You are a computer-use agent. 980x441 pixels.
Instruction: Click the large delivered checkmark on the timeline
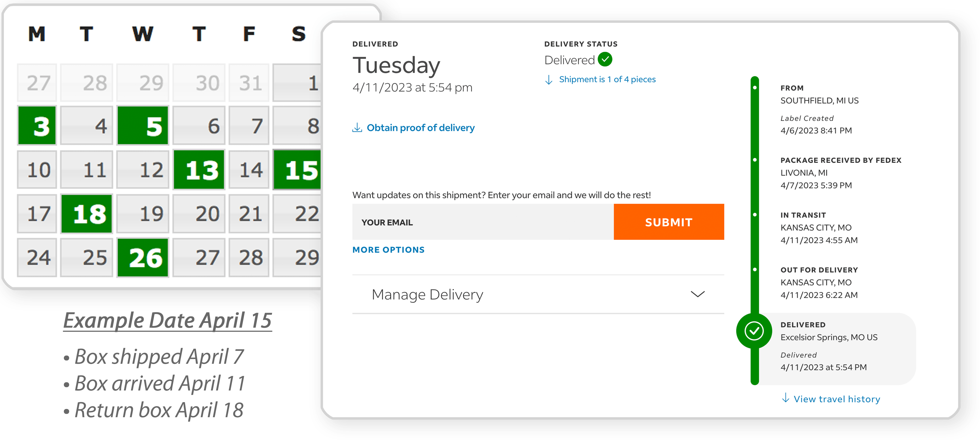click(754, 331)
